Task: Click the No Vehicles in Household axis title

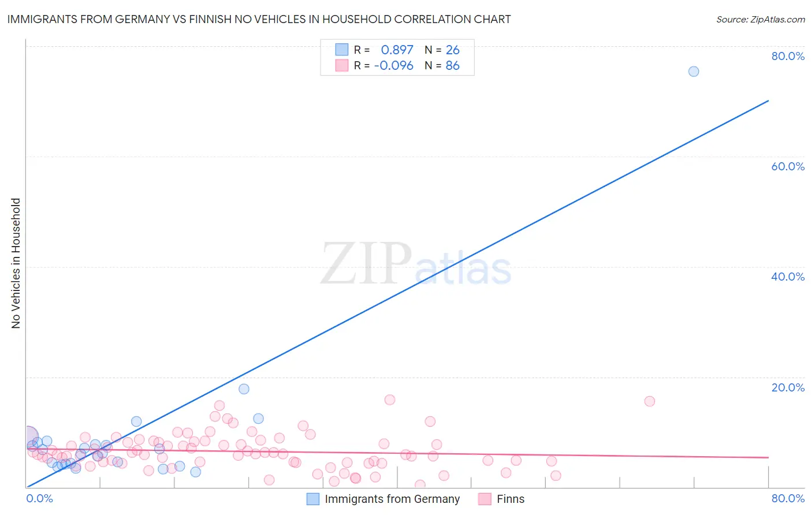Action: 16,263
